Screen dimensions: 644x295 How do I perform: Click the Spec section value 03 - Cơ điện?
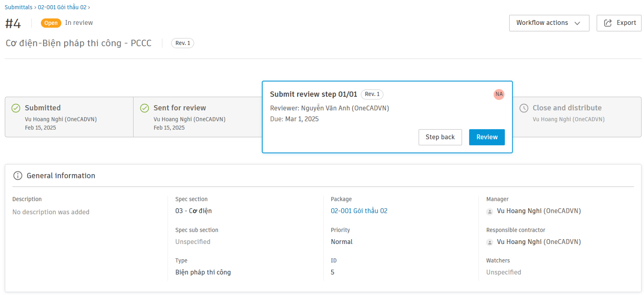coord(193,211)
